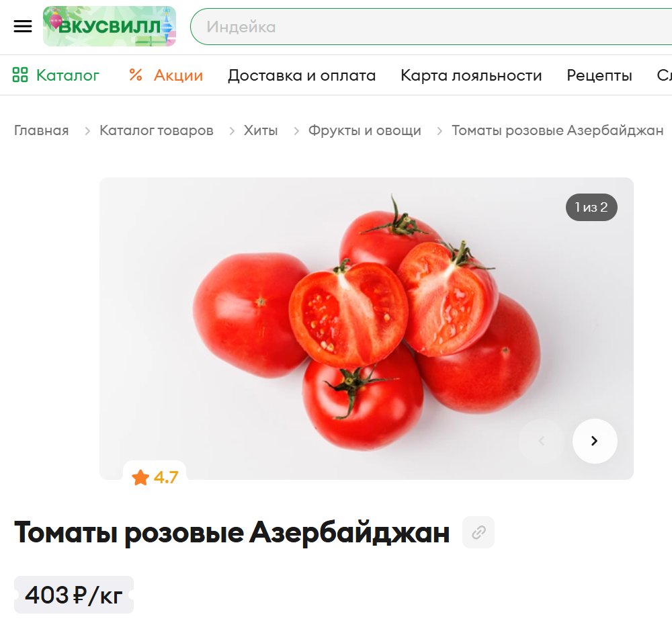Copy product link via chain icon
The height and width of the screenshot is (625, 672).
pos(478,532)
